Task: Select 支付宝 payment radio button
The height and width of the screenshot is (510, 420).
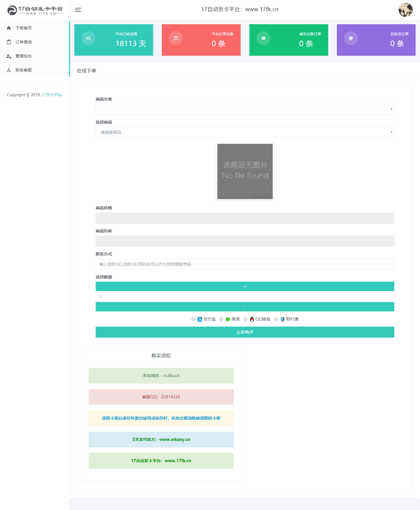Action: (193, 319)
